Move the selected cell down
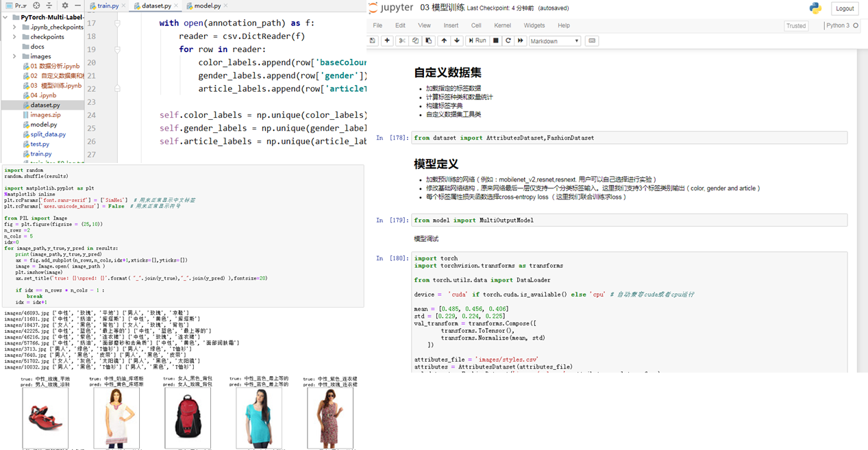 (x=457, y=40)
